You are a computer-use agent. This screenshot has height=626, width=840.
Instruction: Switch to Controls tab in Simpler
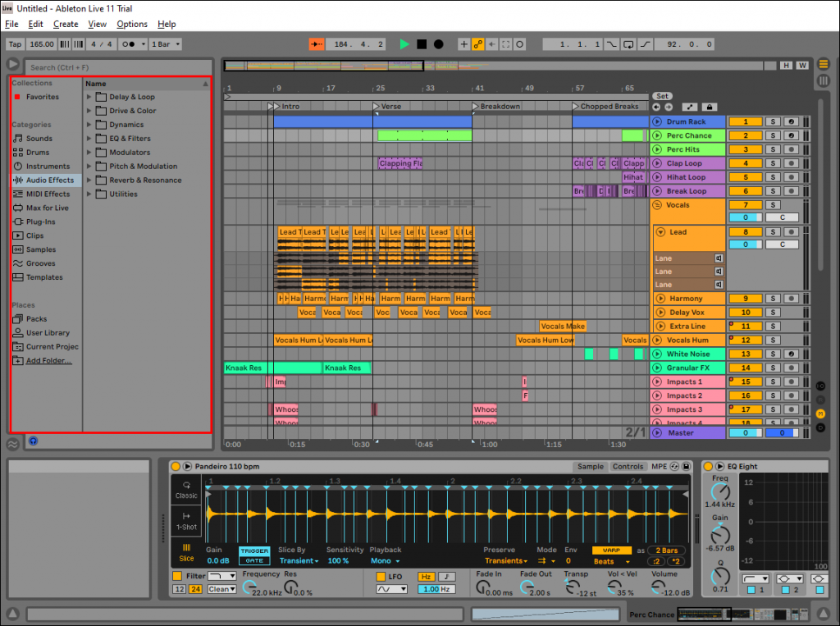coord(628,467)
